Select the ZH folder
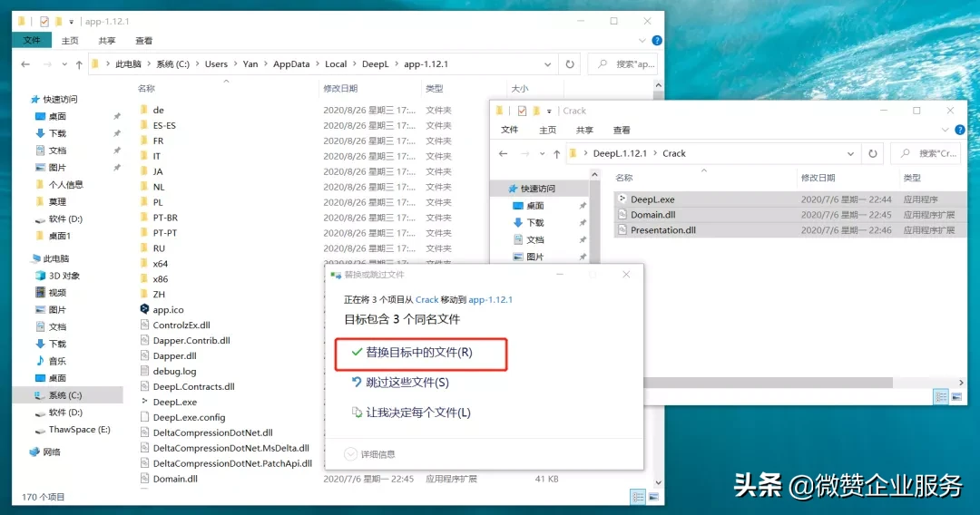 (160, 295)
